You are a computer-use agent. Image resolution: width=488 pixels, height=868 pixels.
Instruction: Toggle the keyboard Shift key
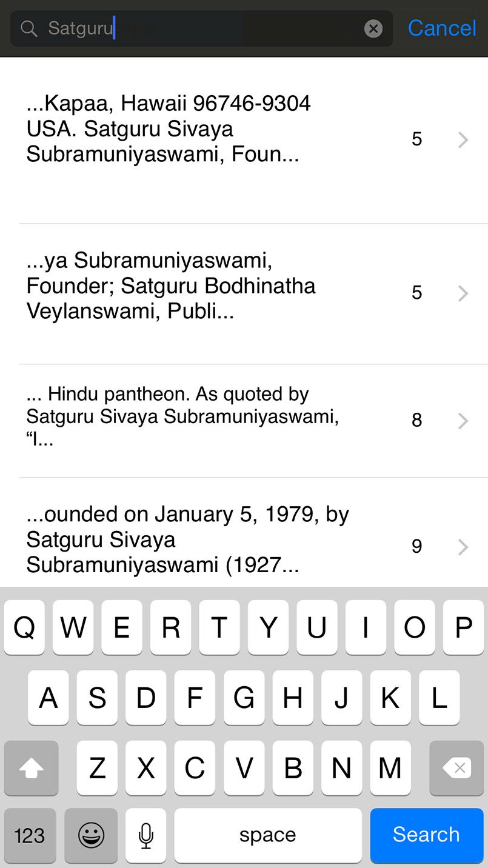click(32, 768)
